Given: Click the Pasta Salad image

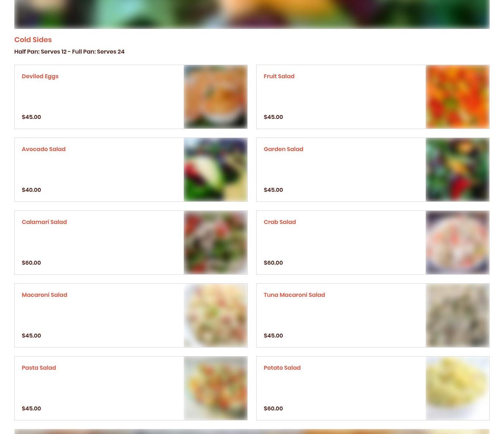Looking at the screenshot, I should coord(216,388).
